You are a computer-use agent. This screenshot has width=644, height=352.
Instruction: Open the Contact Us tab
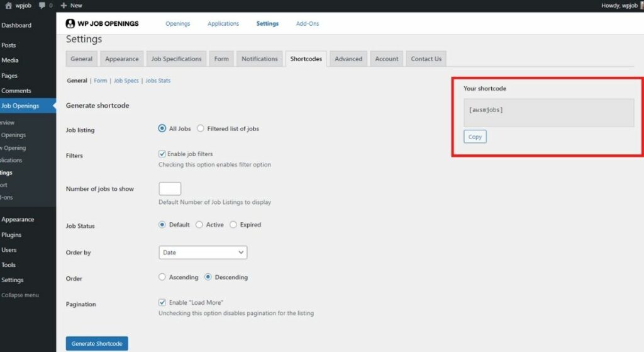click(x=426, y=59)
